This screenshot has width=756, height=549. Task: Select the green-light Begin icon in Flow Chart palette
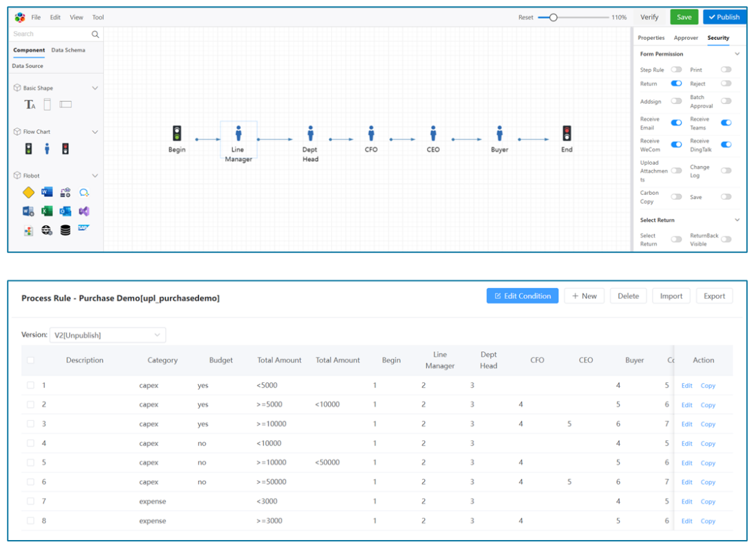[x=29, y=149]
